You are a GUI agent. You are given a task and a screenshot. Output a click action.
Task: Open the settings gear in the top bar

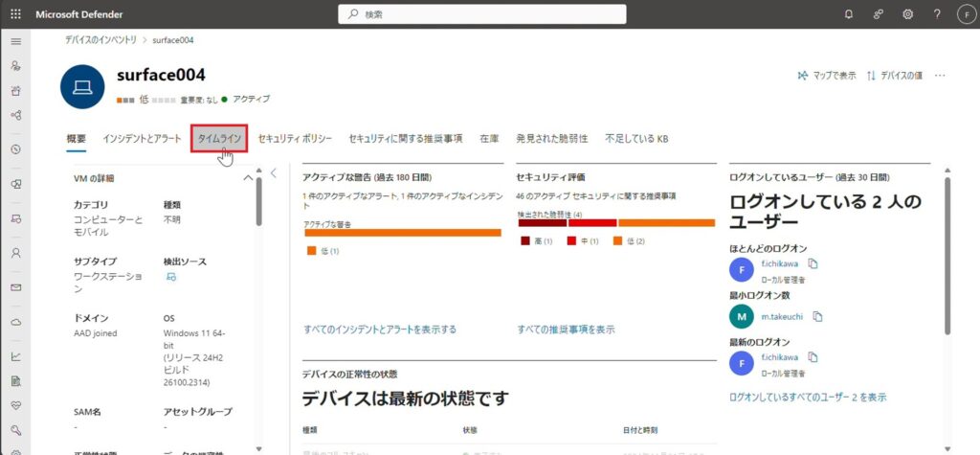907,13
